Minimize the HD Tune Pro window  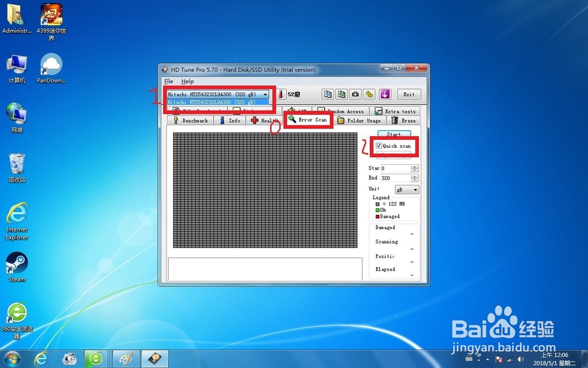(x=387, y=68)
